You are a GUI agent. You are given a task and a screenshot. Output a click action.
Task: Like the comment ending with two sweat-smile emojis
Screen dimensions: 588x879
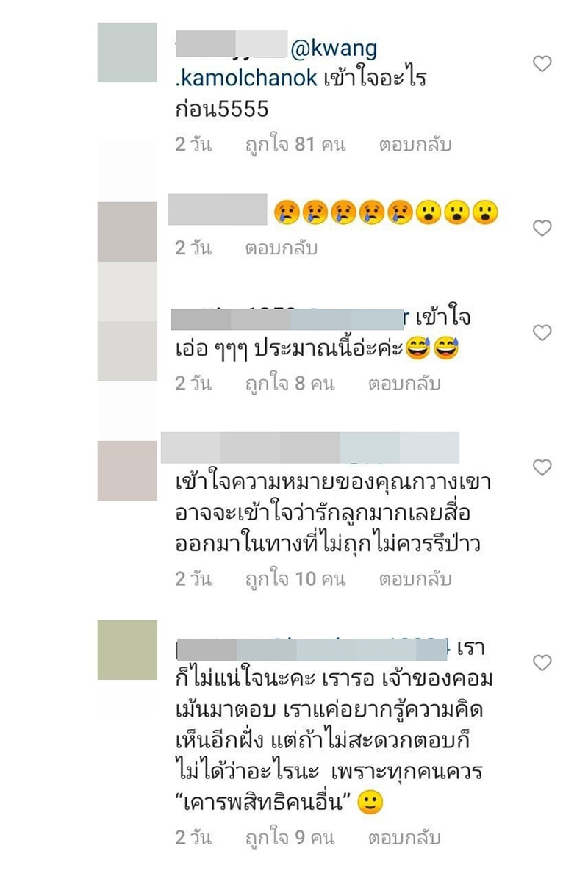542,332
